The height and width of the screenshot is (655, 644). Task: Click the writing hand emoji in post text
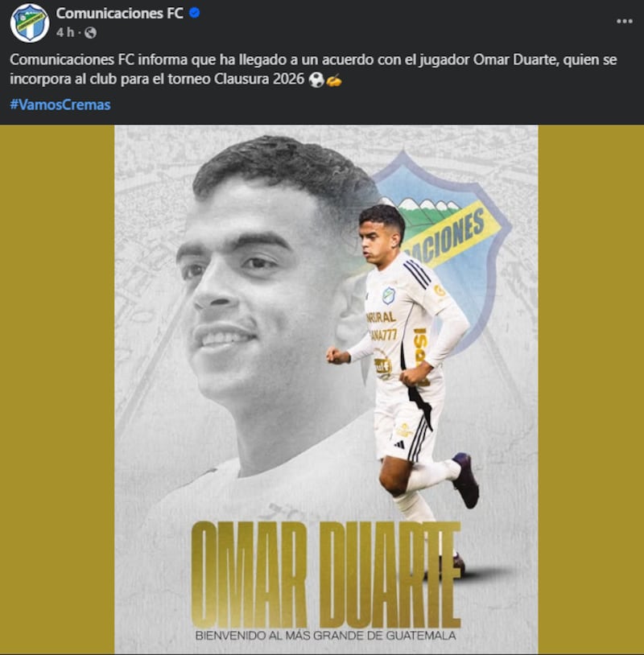click(x=334, y=80)
